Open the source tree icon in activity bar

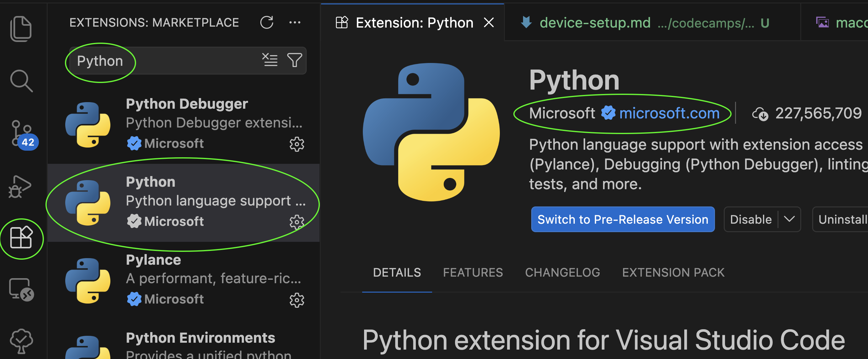[x=21, y=341]
